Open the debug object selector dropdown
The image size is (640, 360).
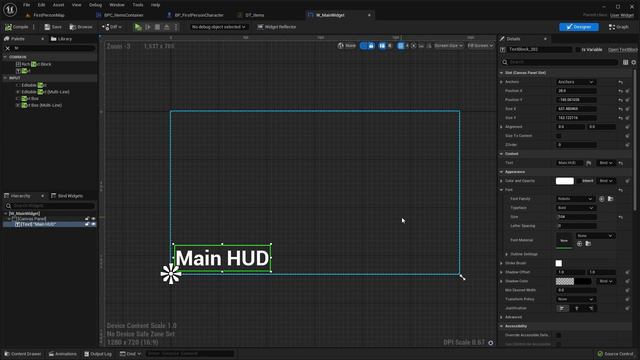[219, 27]
